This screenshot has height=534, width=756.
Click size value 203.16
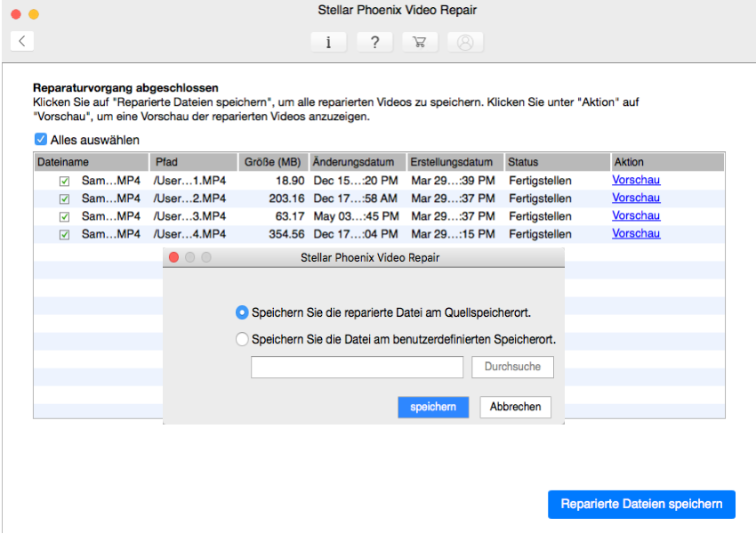coord(287,198)
